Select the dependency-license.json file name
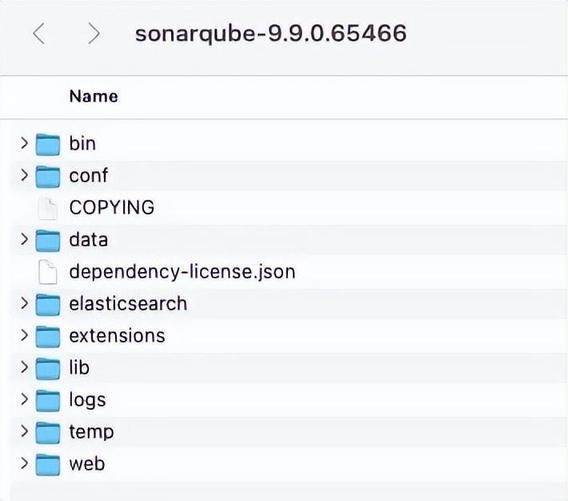This screenshot has width=568, height=501. click(x=182, y=272)
